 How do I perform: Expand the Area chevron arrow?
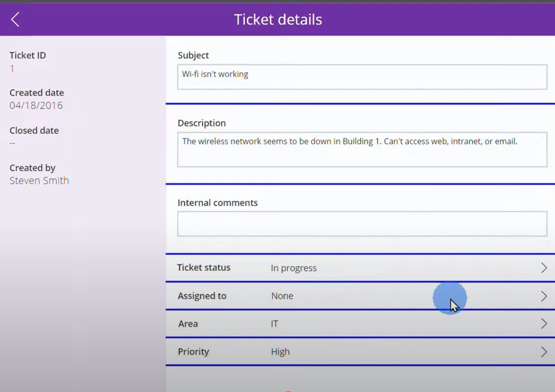coord(544,323)
